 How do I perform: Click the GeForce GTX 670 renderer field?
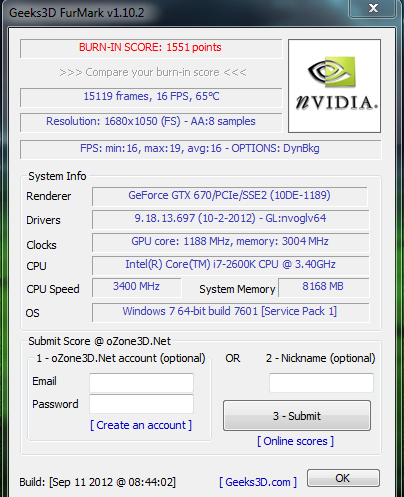(x=230, y=196)
